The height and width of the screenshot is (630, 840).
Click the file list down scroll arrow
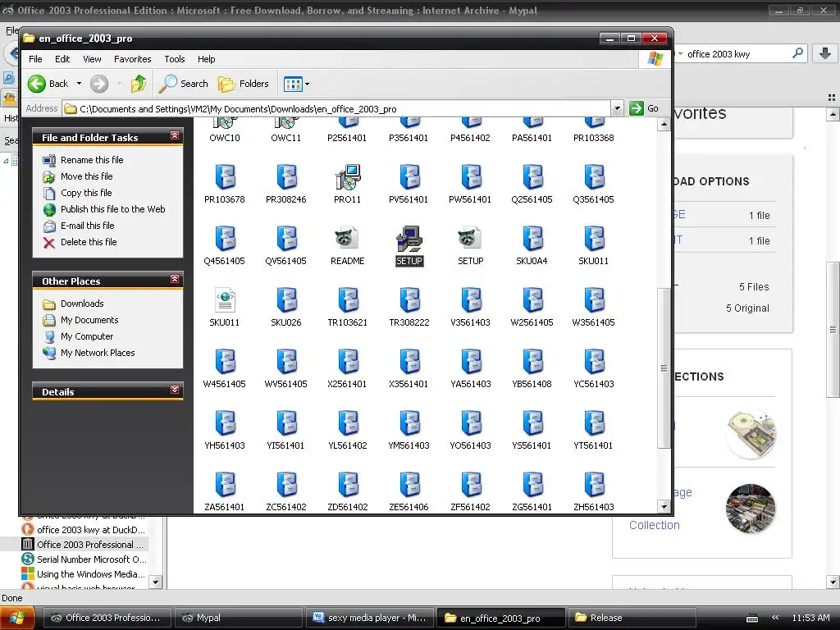coord(664,506)
